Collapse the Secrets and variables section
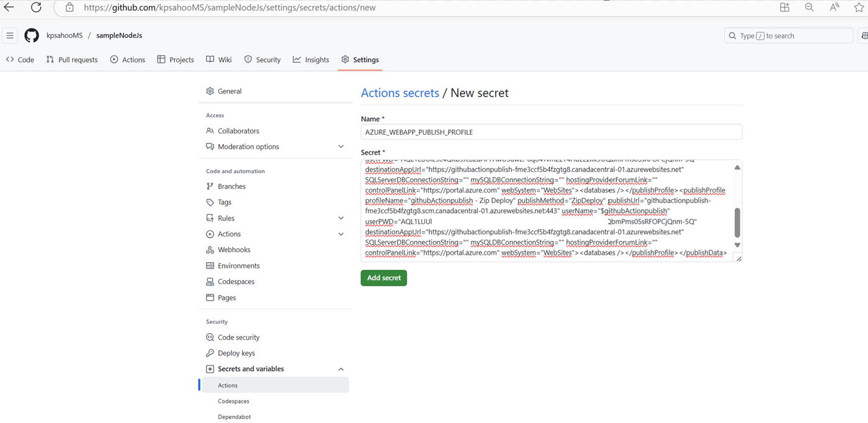This screenshot has height=423, width=868. [x=341, y=369]
